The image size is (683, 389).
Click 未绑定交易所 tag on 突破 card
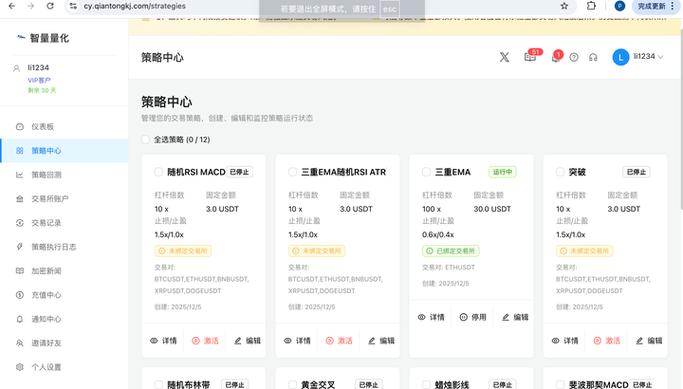click(x=584, y=251)
